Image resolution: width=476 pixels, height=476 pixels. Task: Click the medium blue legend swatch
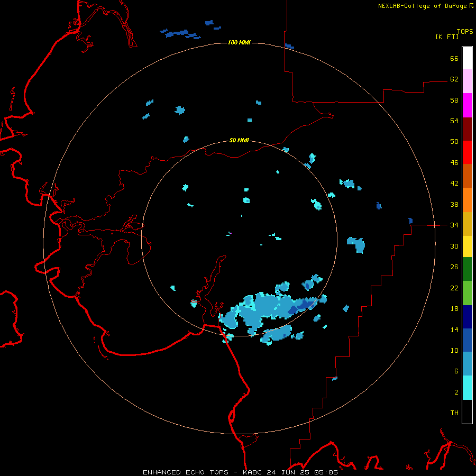[x=467, y=340]
